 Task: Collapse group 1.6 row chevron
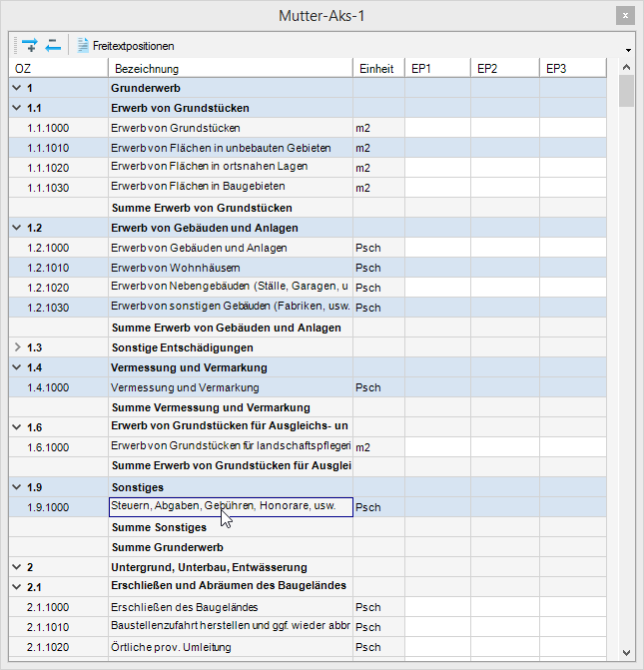tap(17, 427)
